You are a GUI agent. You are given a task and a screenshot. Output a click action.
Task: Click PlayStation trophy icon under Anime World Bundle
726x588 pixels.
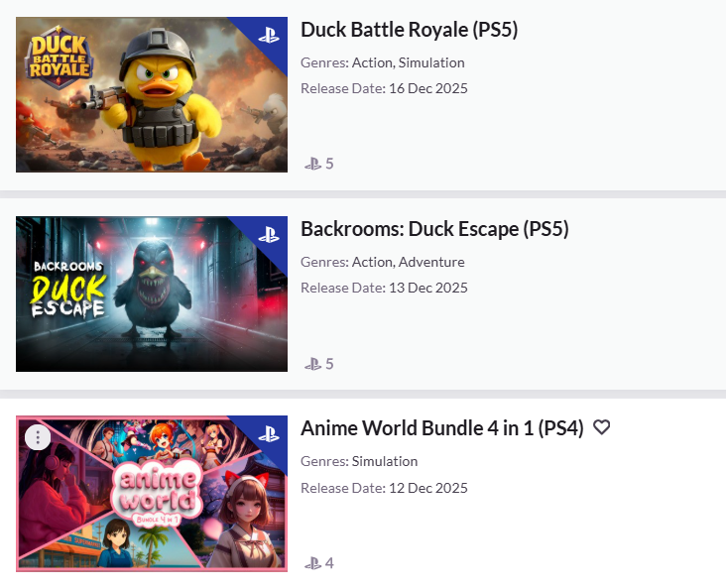pos(313,563)
